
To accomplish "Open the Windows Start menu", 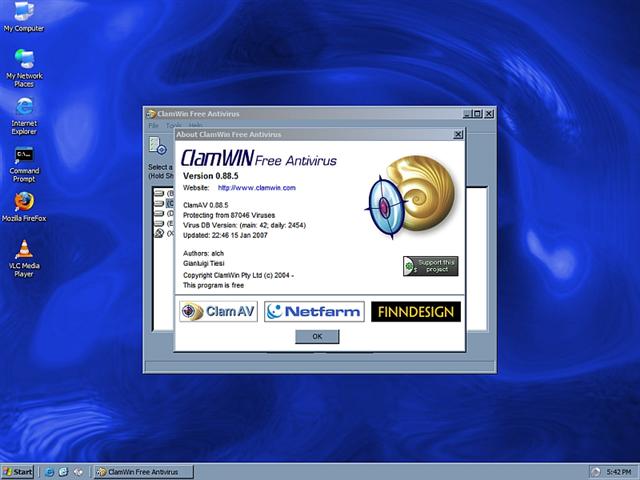I will [x=18, y=472].
